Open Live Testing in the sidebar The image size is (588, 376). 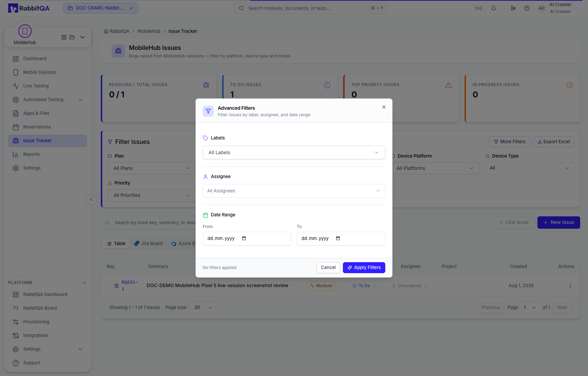[48, 86]
